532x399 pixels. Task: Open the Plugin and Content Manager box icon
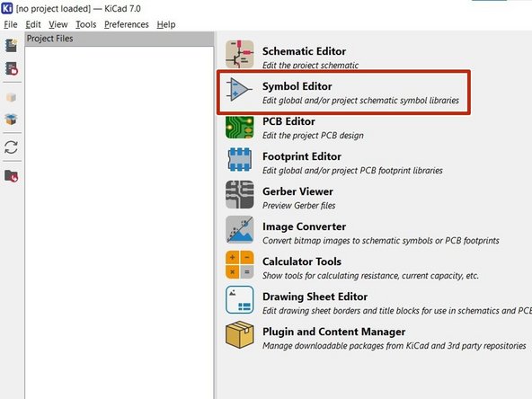(x=240, y=334)
